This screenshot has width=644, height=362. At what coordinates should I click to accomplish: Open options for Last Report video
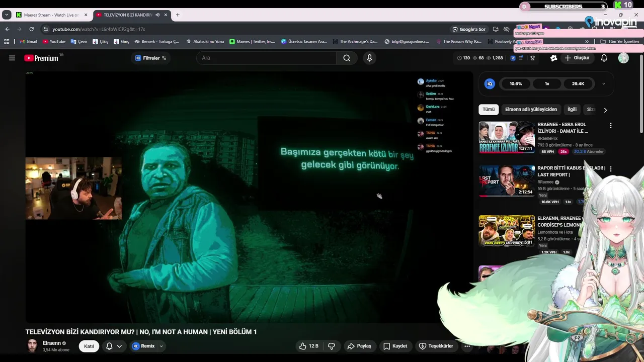click(x=610, y=169)
